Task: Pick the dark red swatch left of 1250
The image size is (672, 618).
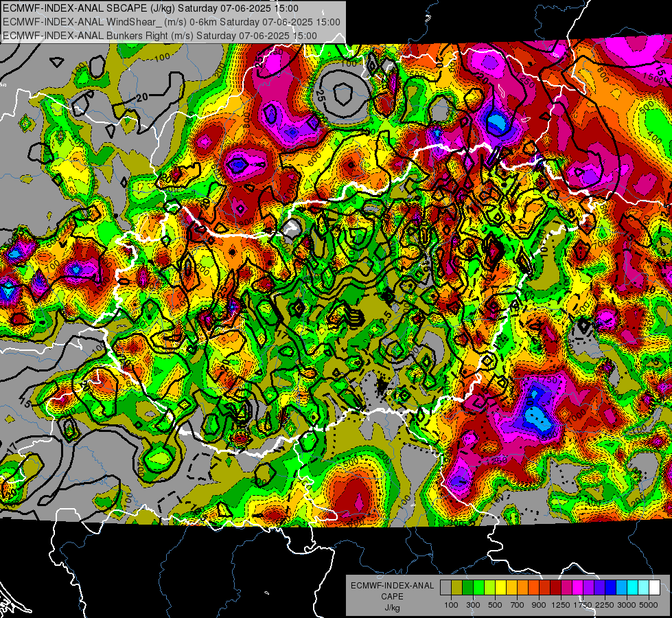Action: click(x=556, y=588)
